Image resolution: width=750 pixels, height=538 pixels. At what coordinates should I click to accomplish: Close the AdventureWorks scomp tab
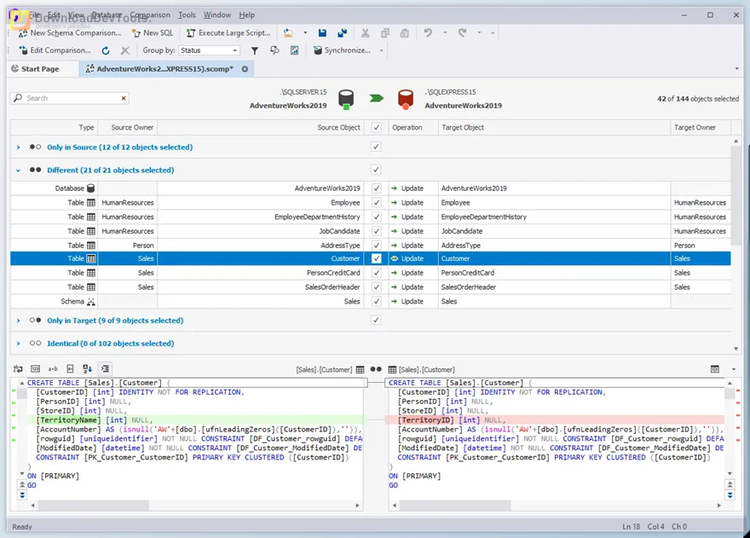click(245, 69)
